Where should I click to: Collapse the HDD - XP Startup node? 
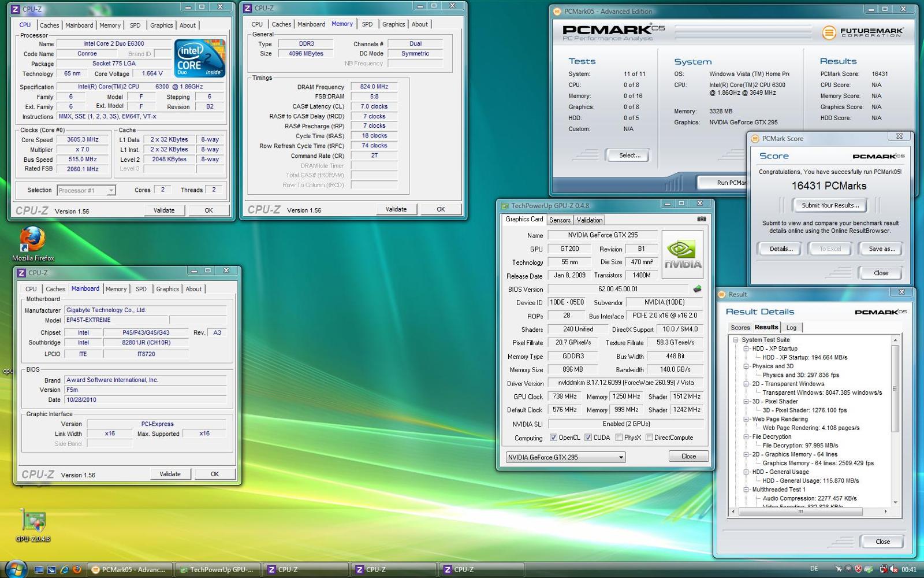point(746,349)
